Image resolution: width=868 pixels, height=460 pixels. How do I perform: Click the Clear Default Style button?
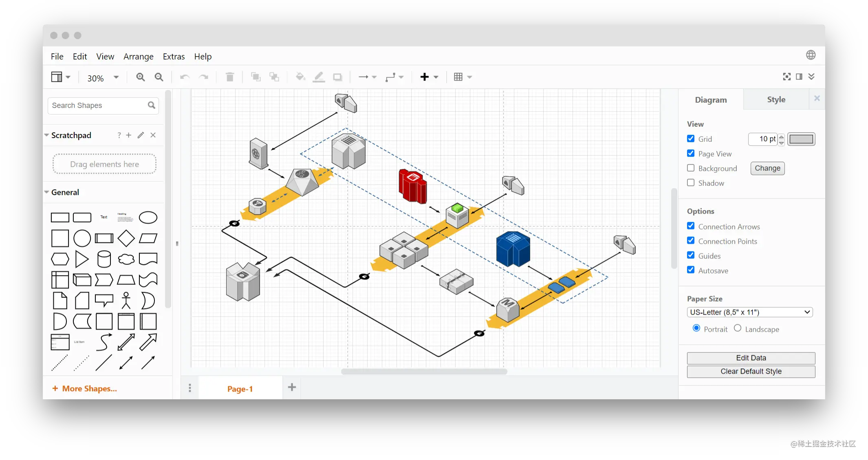tap(751, 371)
